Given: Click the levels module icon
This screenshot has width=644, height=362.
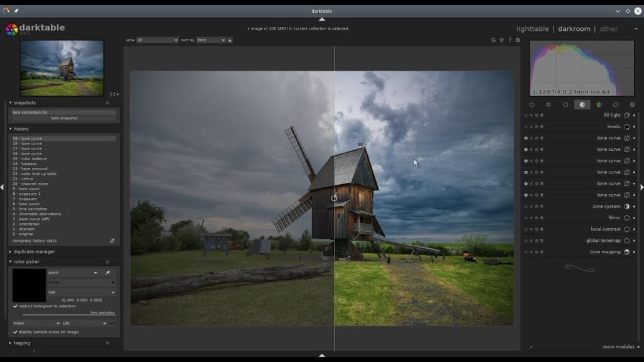Looking at the screenshot, I should [626, 127].
